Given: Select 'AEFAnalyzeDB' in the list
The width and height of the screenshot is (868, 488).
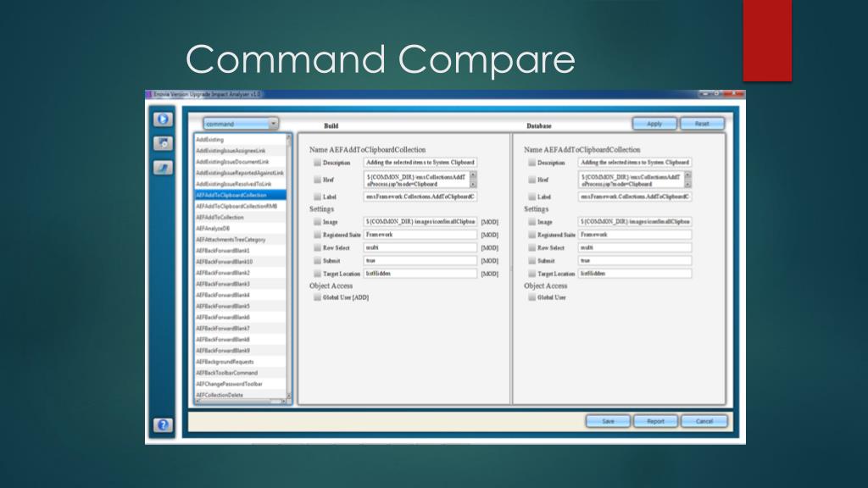Looking at the screenshot, I should (240, 229).
